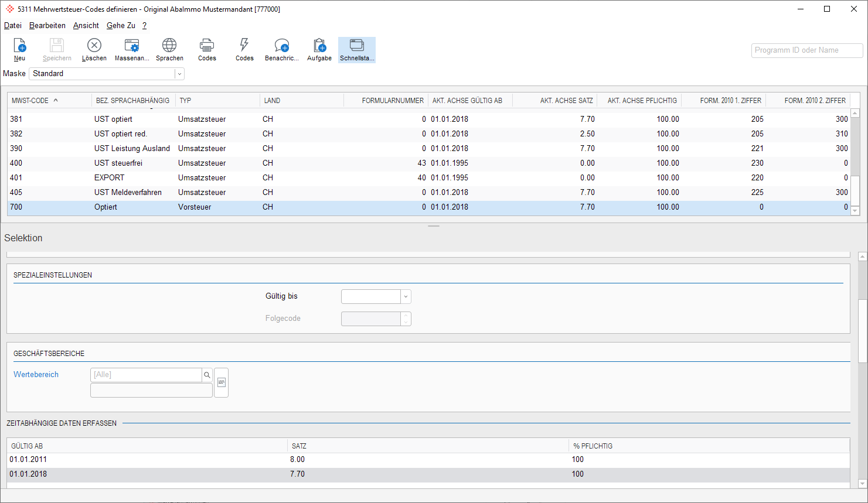This screenshot has height=503, width=868.
Task: Select the 01.01.2018 time-dependent entry
Action: point(428,474)
